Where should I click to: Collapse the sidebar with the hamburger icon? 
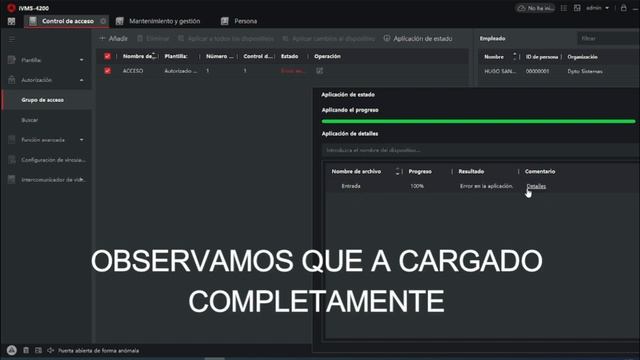[12, 39]
